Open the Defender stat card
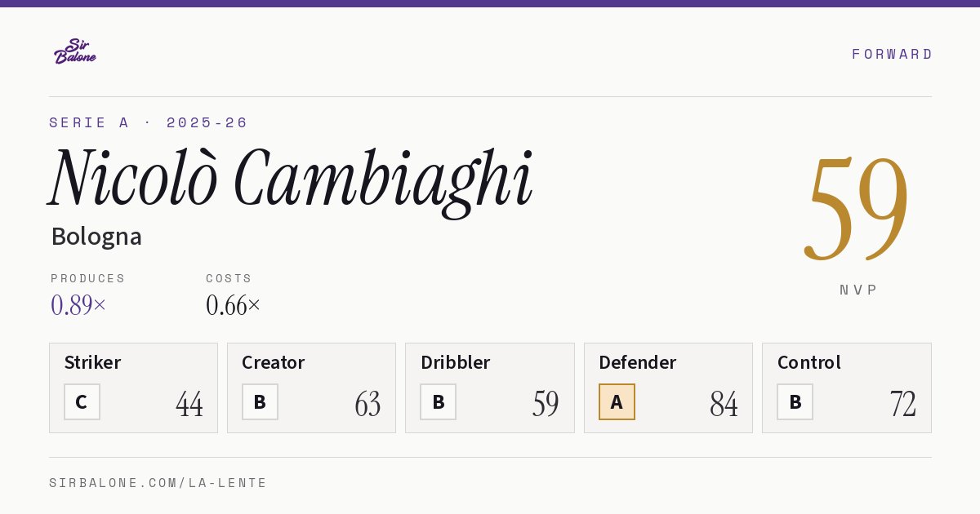980x514 pixels. coord(668,388)
